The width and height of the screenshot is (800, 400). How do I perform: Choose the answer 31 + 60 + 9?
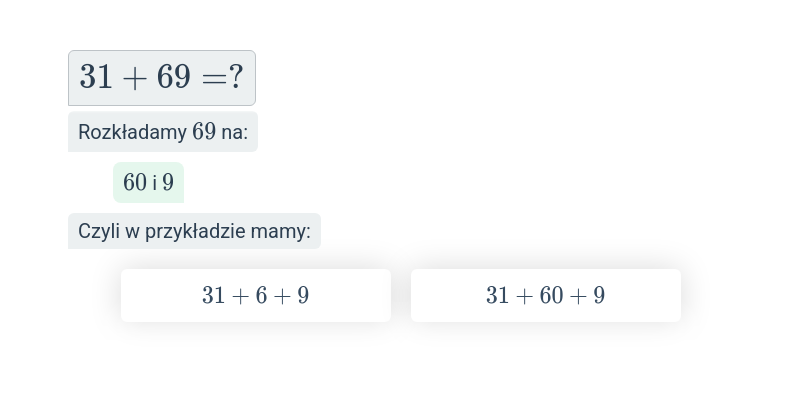pos(545,295)
